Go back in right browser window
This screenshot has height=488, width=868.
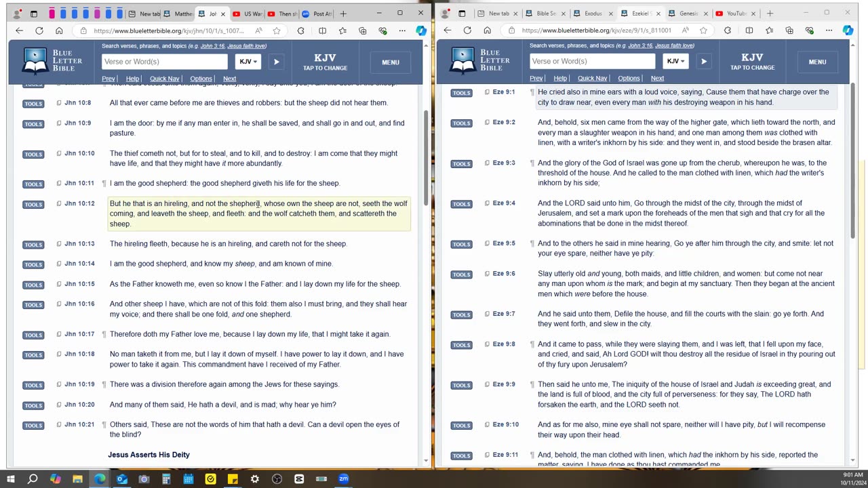tap(447, 30)
